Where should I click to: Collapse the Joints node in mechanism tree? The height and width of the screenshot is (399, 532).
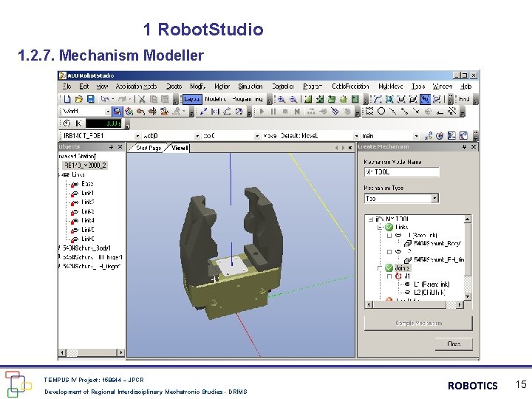point(381,268)
